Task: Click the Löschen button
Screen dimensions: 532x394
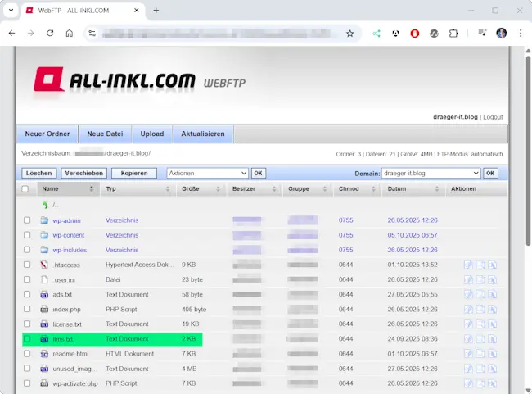Action: [39, 173]
